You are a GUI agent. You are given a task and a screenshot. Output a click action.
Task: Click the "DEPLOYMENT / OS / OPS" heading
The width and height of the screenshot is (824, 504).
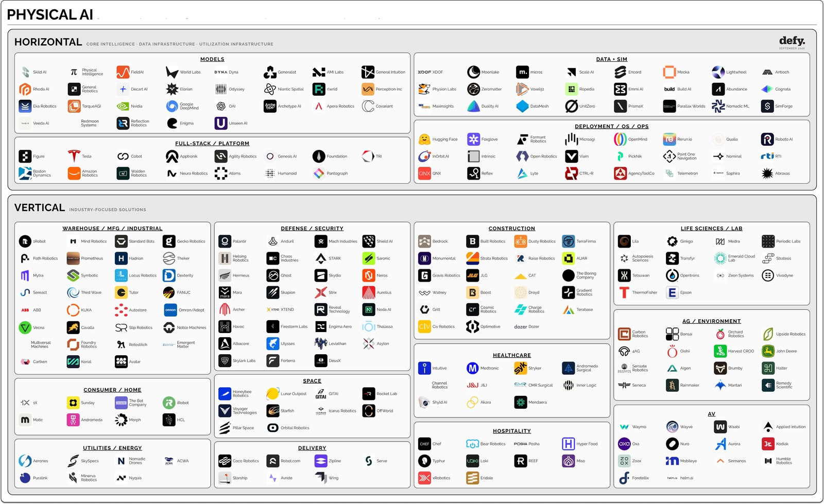pos(612,126)
